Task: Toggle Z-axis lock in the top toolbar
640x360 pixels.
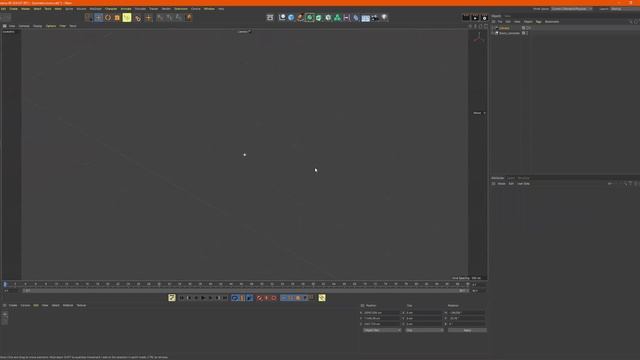Action: pyautogui.click(x=179, y=18)
